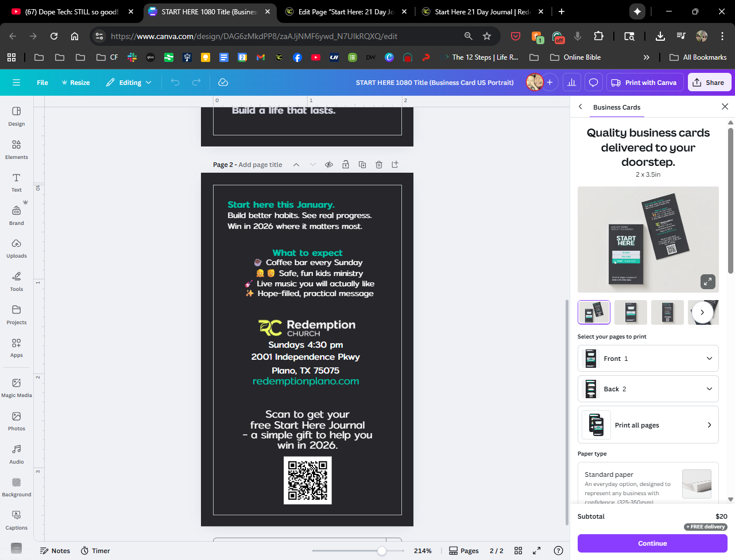Expand the Front 1 page dropdown
This screenshot has height=560, width=735.
click(648, 359)
